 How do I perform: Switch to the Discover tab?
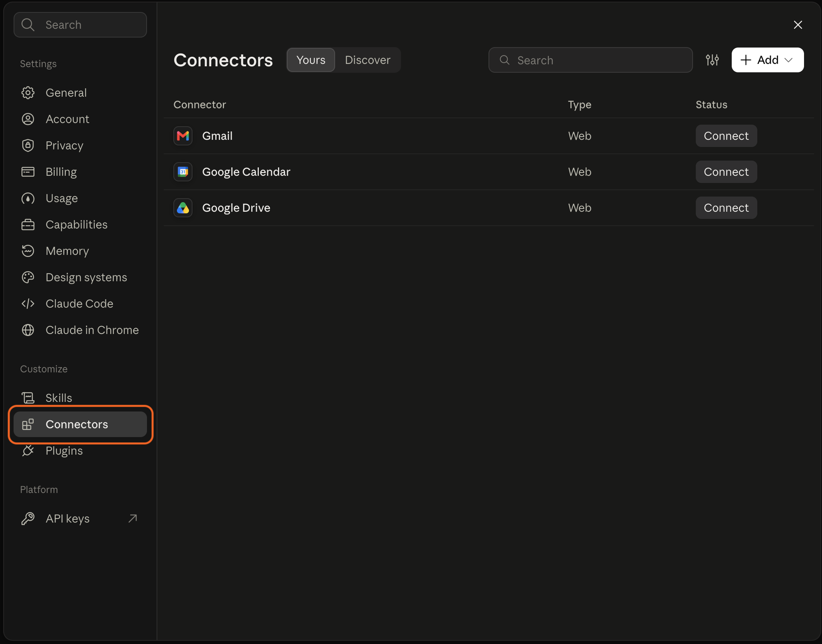[367, 60]
